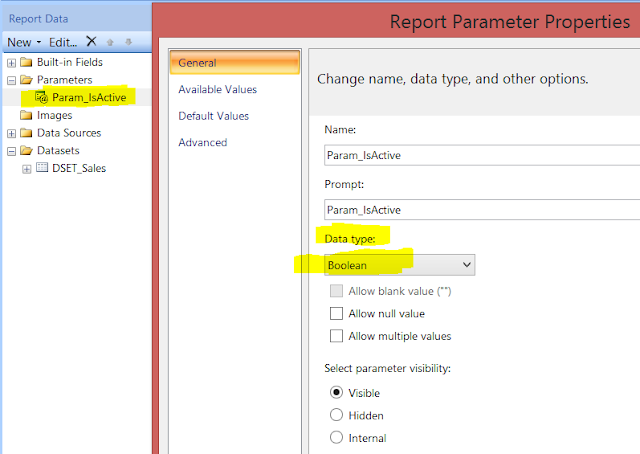640x454 pixels.
Task: Open the Data type Boolean dropdown
Action: click(400, 265)
